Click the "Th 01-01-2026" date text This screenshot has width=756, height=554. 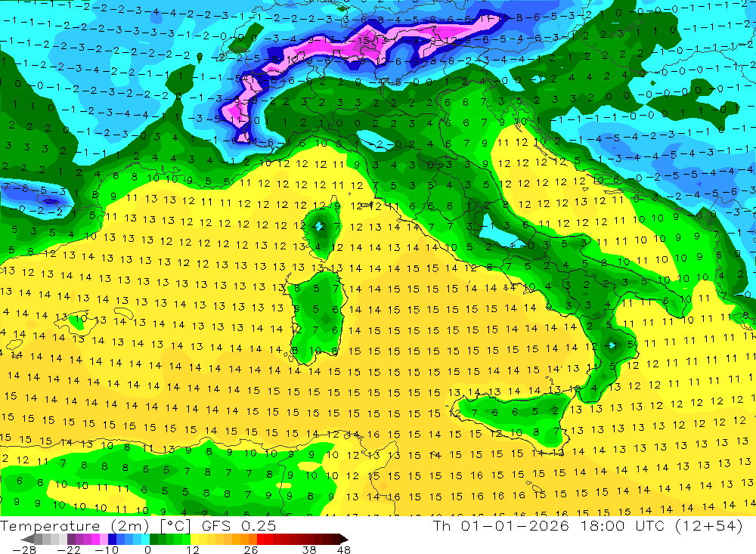click(500, 525)
